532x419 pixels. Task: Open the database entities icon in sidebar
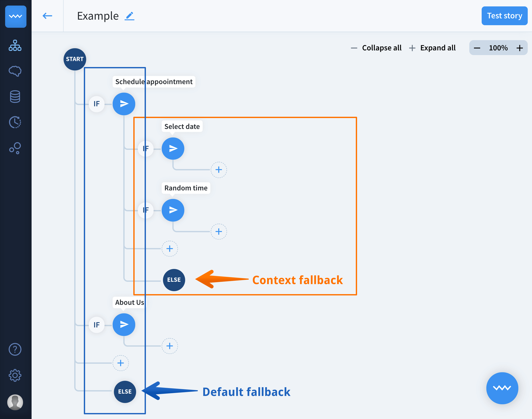click(x=15, y=97)
